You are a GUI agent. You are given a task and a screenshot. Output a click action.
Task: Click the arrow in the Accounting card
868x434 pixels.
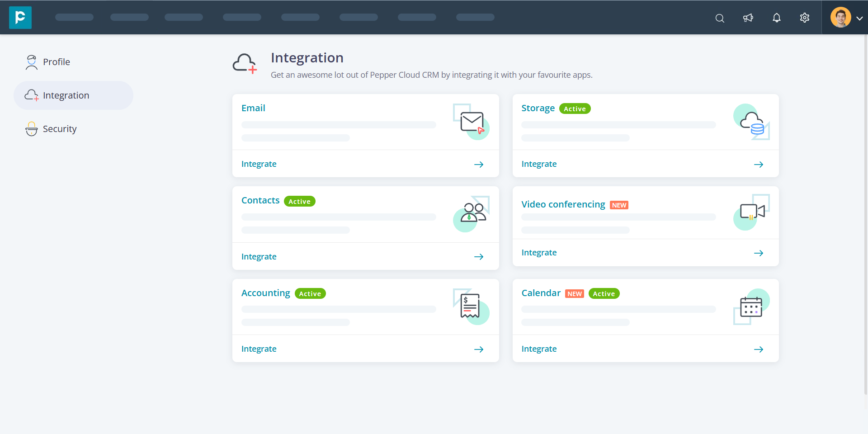pyautogui.click(x=479, y=349)
